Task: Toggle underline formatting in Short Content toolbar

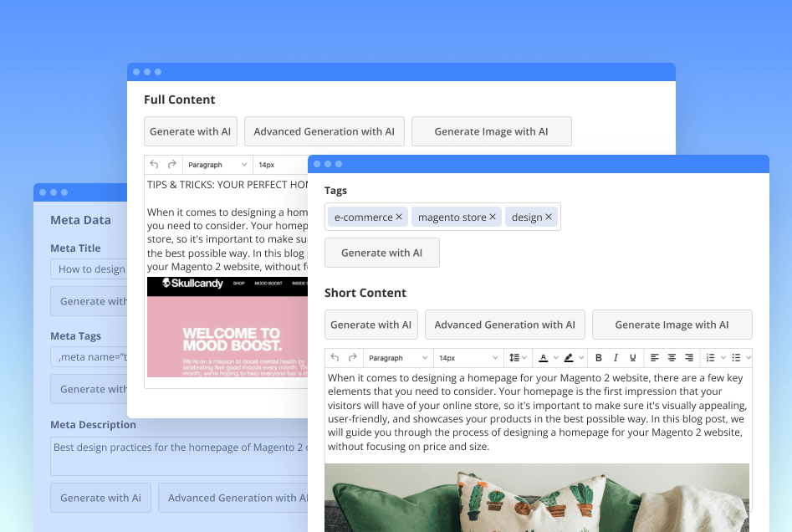Action: pyautogui.click(x=632, y=358)
